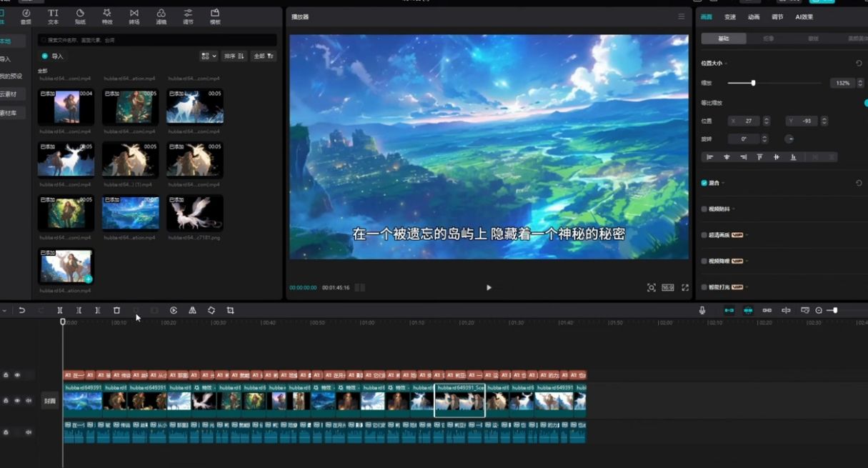Click the 缩放 scale slider handle
This screenshot has height=468, width=868.
754,84
